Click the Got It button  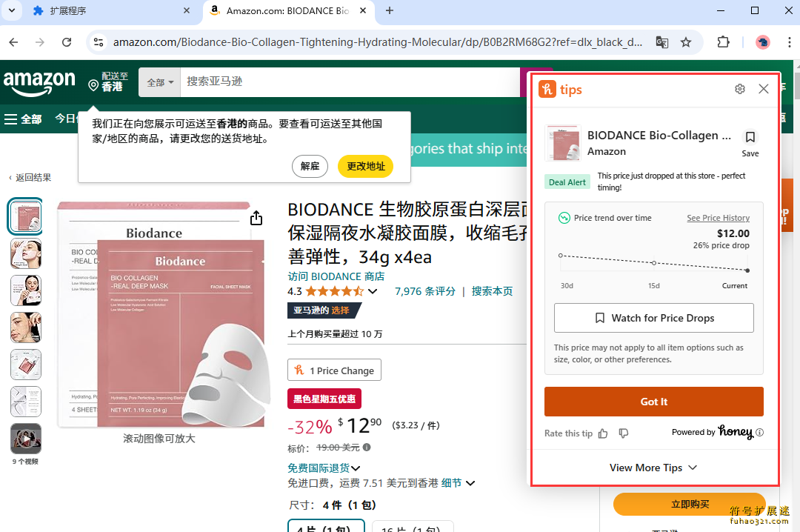click(x=653, y=402)
